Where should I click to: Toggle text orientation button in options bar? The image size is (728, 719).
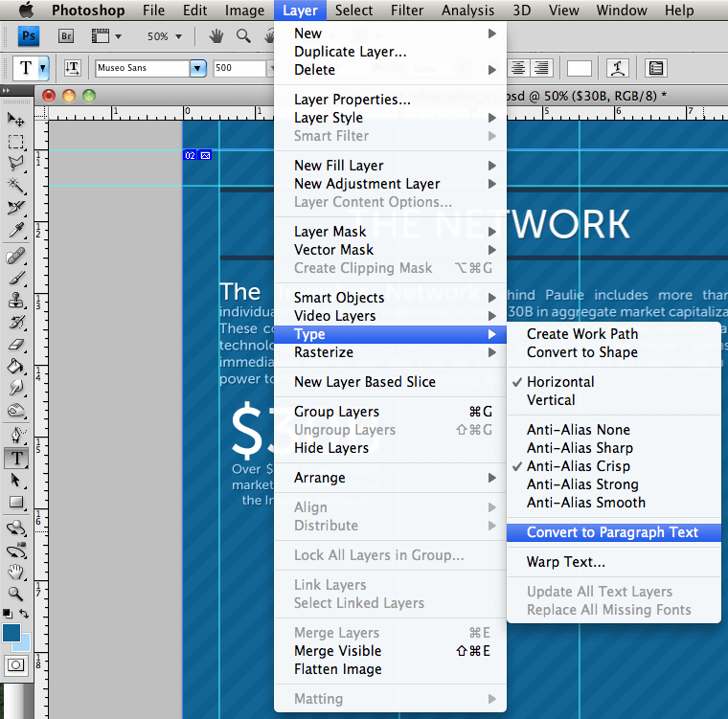click(x=73, y=68)
